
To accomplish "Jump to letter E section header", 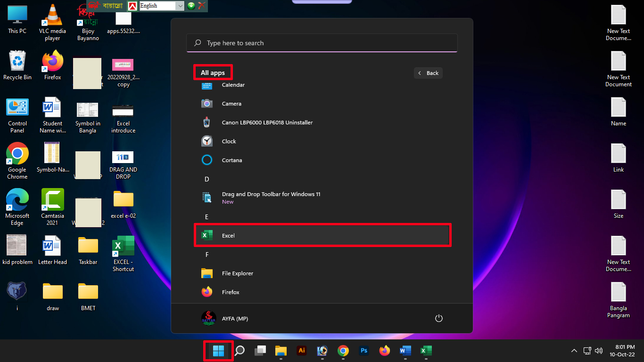I will 207,217.
